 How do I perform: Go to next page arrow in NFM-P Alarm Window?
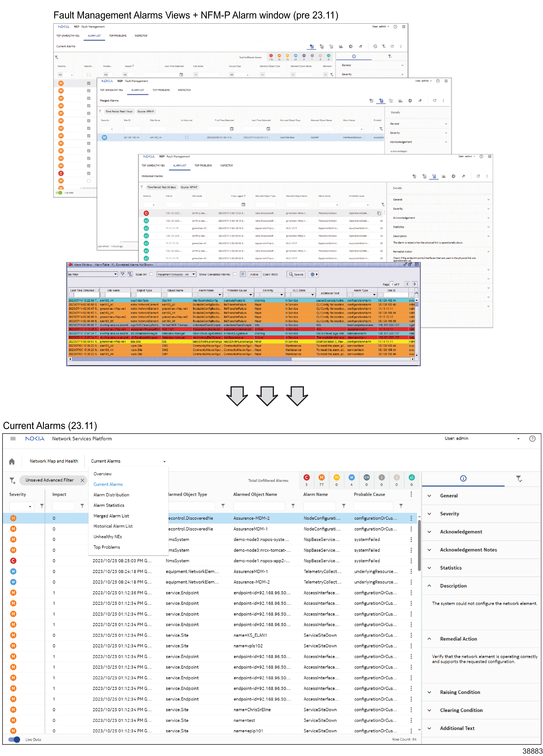click(414, 284)
